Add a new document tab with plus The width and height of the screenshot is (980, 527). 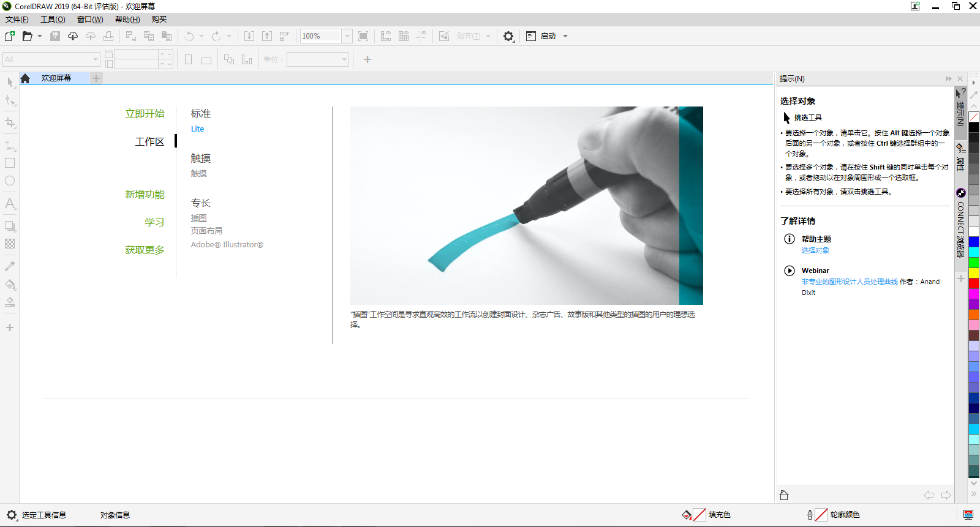coord(96,78)
